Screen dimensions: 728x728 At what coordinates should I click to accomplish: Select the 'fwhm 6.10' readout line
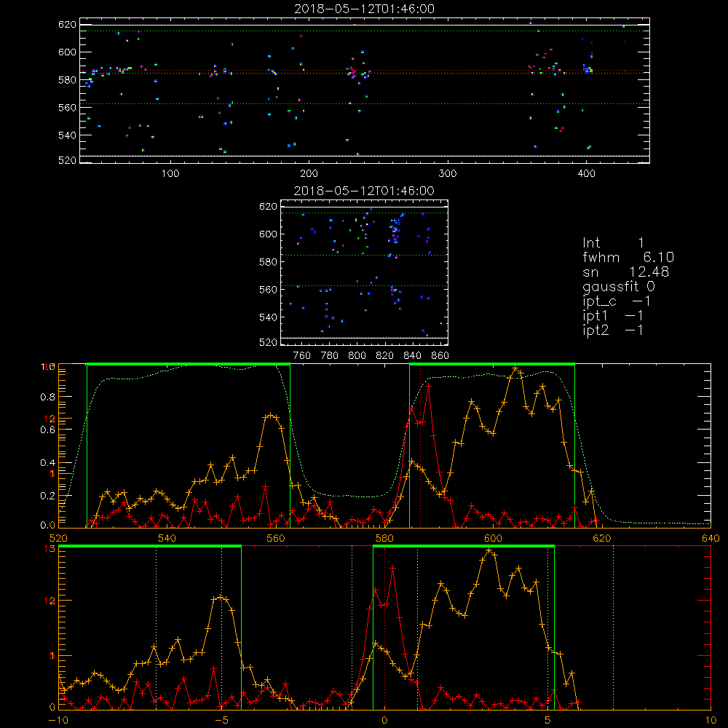point(628,257)
